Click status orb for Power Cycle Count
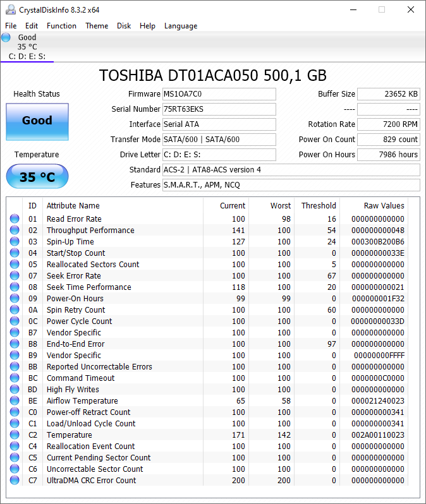 [15, 321]
